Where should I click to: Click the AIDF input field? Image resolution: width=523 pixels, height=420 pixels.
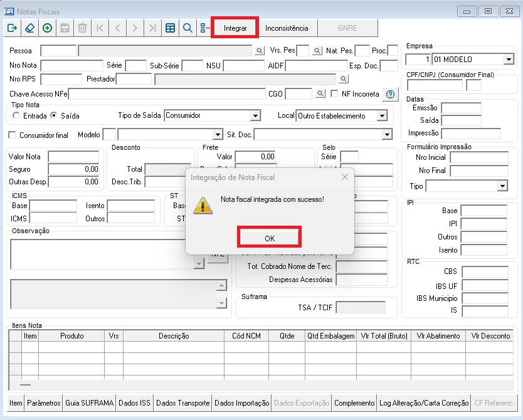[x=316, y=65]
